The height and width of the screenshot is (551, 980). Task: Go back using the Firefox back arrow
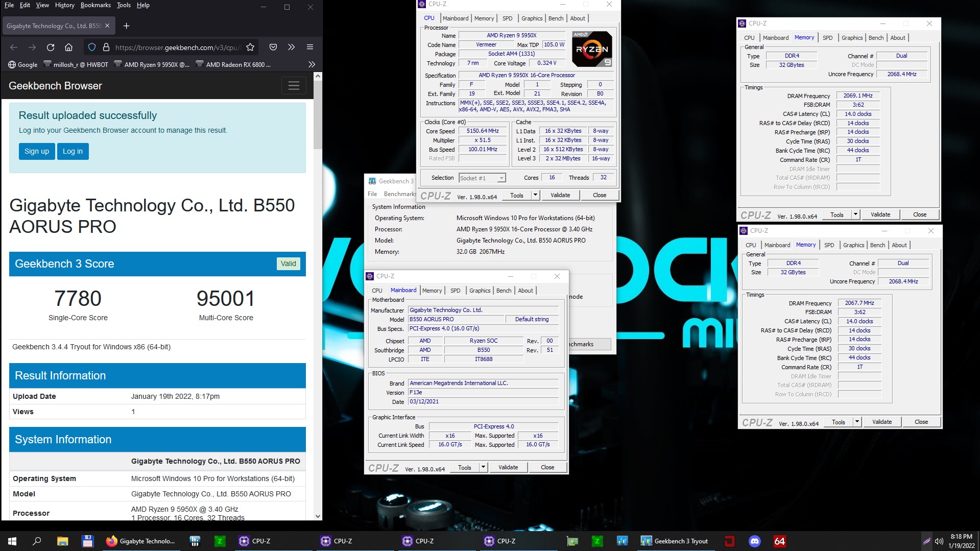(14, 47)
